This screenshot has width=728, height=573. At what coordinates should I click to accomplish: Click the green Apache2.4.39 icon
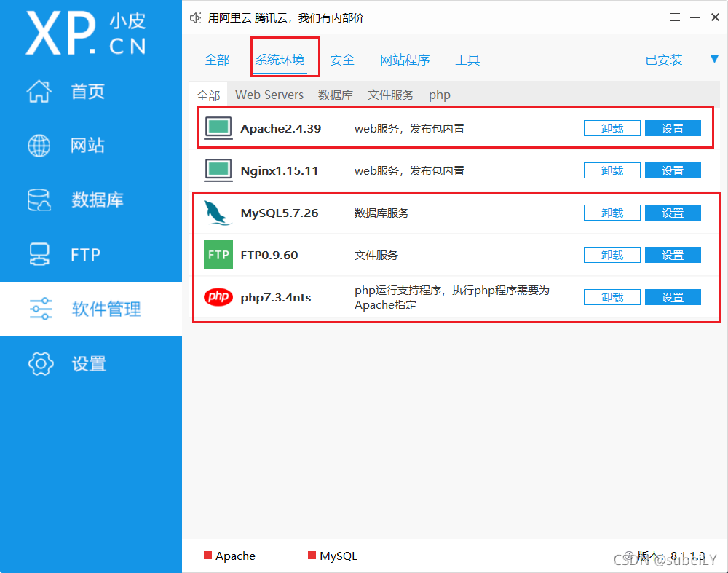218,127
